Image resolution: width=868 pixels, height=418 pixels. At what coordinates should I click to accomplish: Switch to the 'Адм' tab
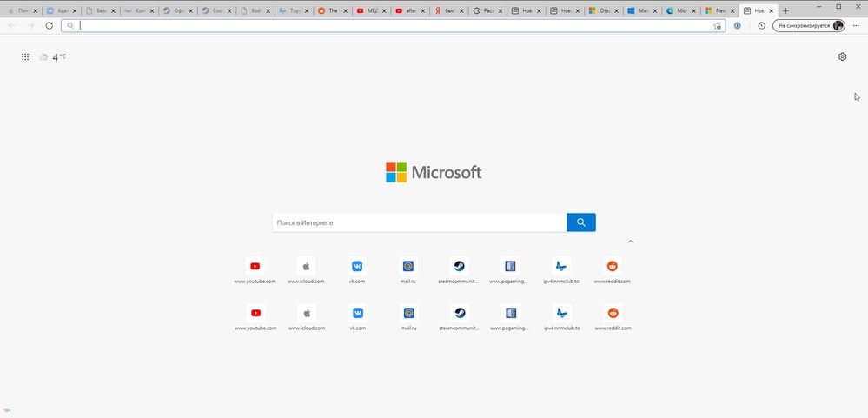(x=60, y=10)
